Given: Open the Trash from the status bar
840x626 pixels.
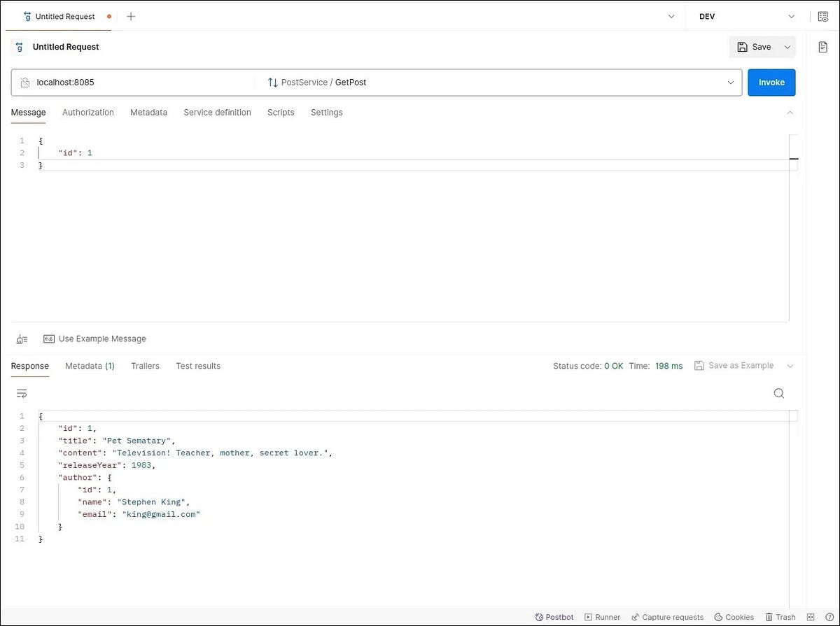Looking at the screenshot, I should pos(780,617).
